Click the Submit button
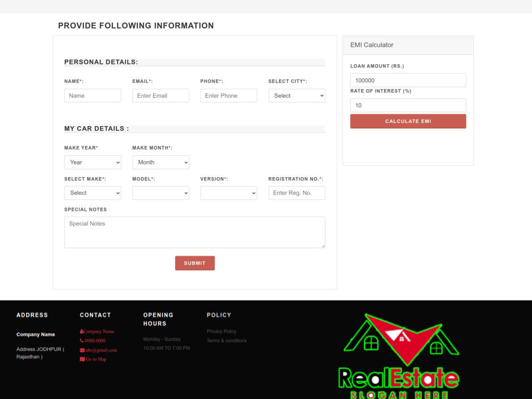The width and height of the screenshot is (532, 399). [195, 263]
